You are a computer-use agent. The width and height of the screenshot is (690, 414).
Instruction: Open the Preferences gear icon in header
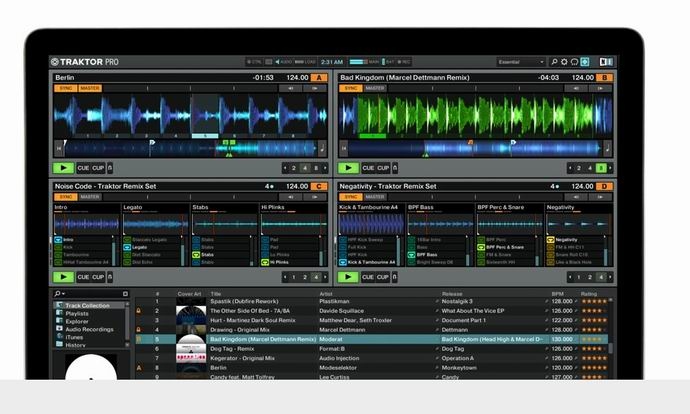click(564, 62)
